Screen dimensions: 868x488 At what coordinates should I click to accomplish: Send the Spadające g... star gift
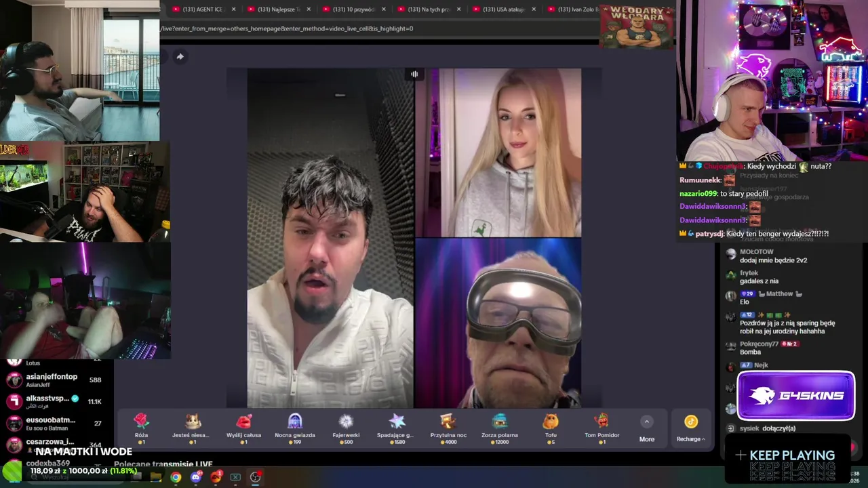click(x=397, y=429)
